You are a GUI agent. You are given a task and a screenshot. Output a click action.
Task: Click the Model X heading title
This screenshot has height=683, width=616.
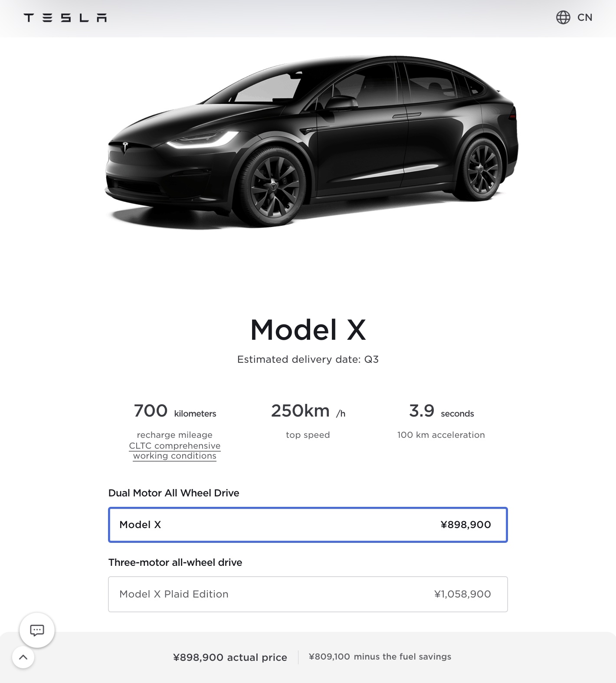[308, 330]
